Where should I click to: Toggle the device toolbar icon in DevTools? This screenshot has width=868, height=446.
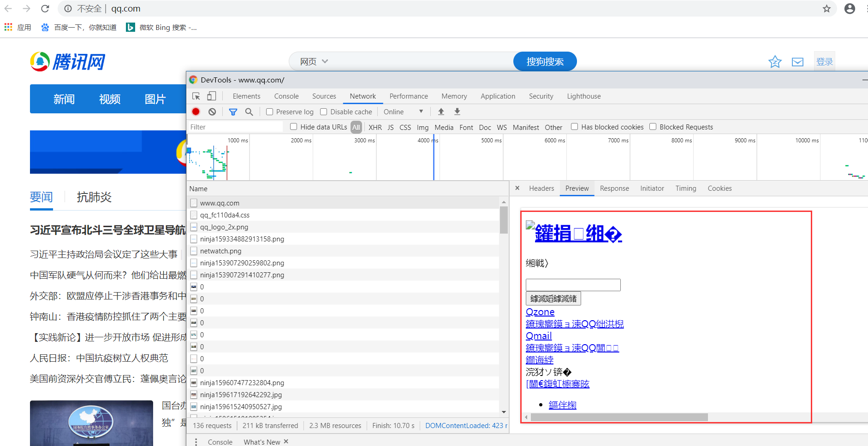(x=211, y=96)
